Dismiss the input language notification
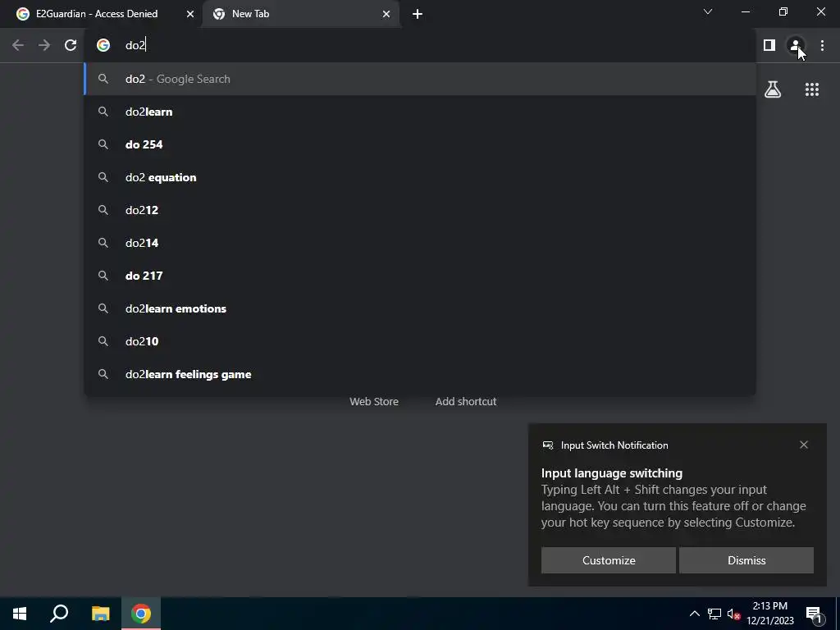 click(x=746, y=560)
